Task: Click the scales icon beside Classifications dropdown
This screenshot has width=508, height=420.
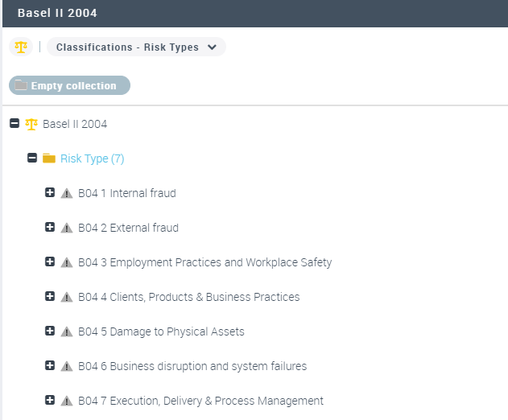Action: 20,47
